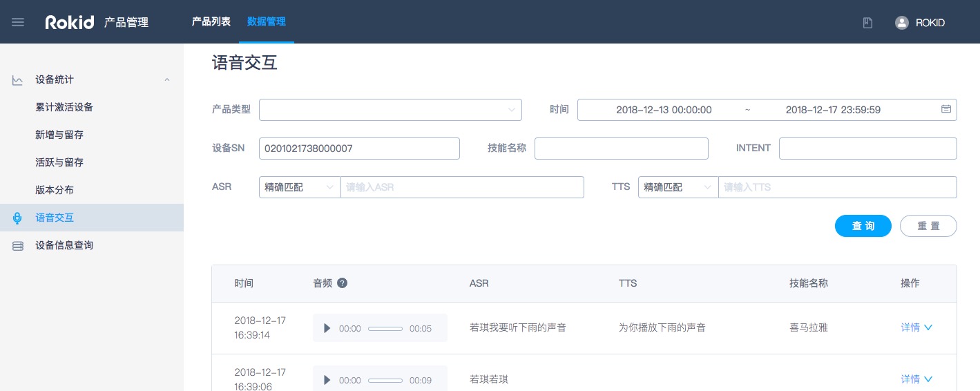Screen dimensions: 980x391
Task: Click the 查询 search button
Action: pos(863,226)
